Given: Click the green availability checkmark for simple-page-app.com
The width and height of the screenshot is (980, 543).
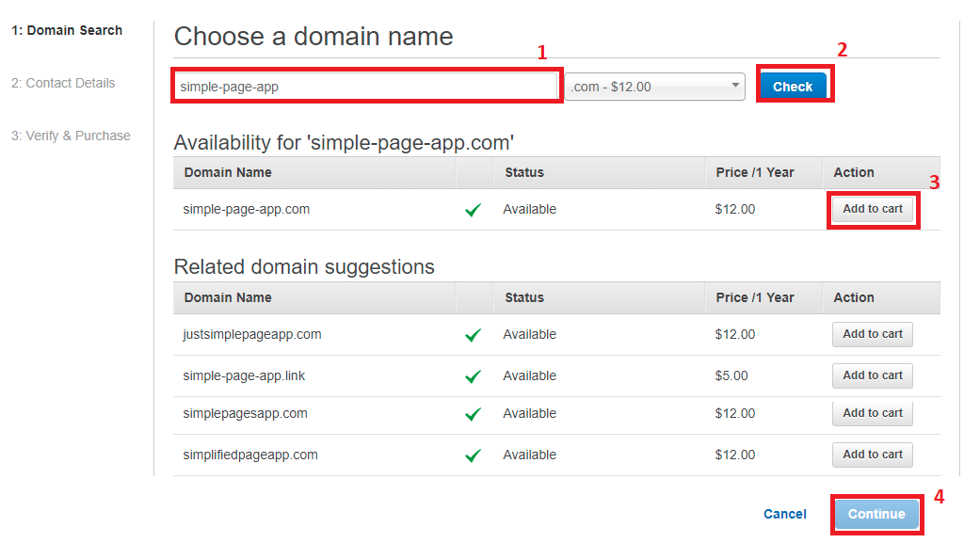Looking at the screenshot, I should click(x=473, y=209).
